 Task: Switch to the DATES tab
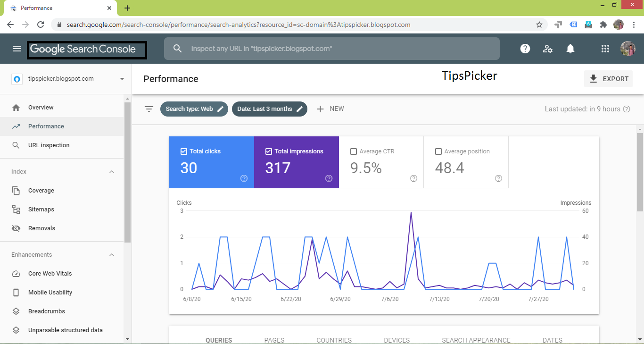pyautogui.click(x=553, y=340)
